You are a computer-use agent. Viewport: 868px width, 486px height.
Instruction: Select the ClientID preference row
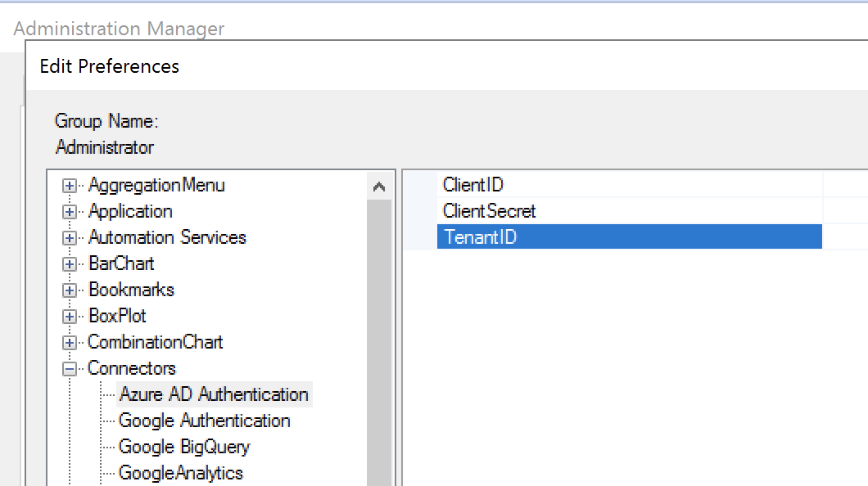[630, 185]
